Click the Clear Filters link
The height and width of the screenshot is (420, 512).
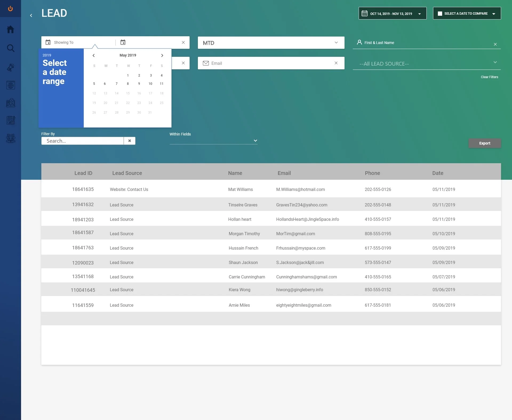489,77
